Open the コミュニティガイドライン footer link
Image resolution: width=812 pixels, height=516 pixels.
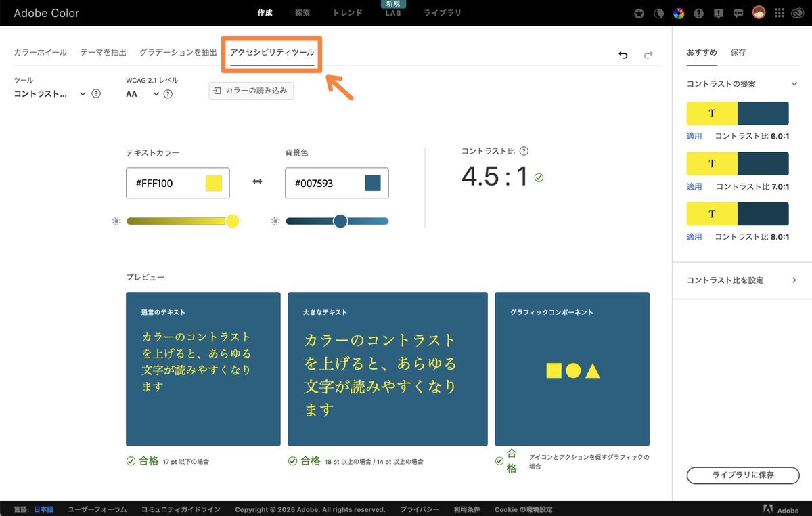click(x=180, y=509)
